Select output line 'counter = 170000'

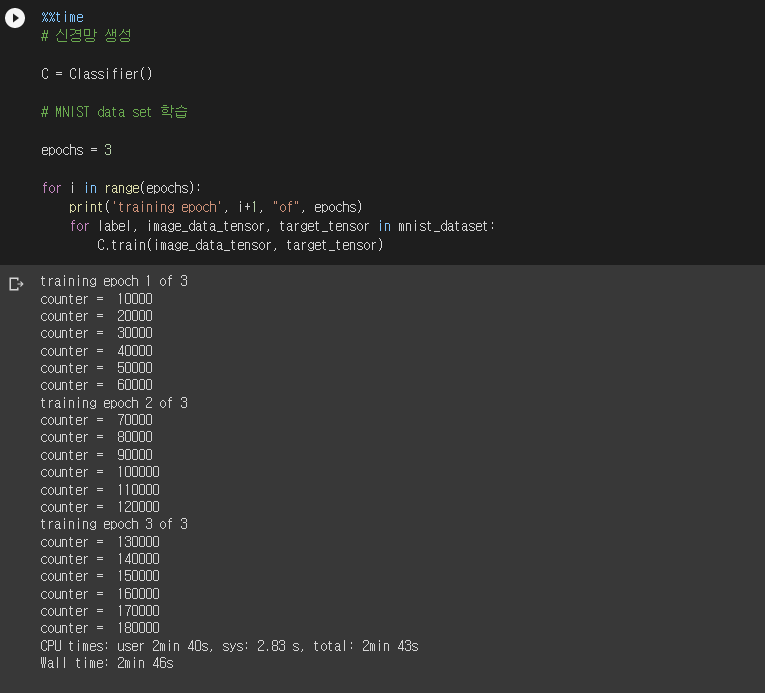pos(100,611)
